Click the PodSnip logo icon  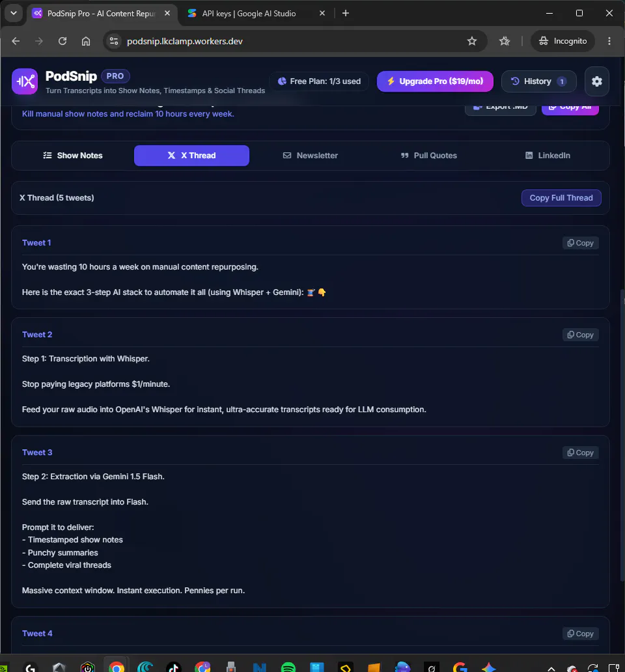(25, 81)
